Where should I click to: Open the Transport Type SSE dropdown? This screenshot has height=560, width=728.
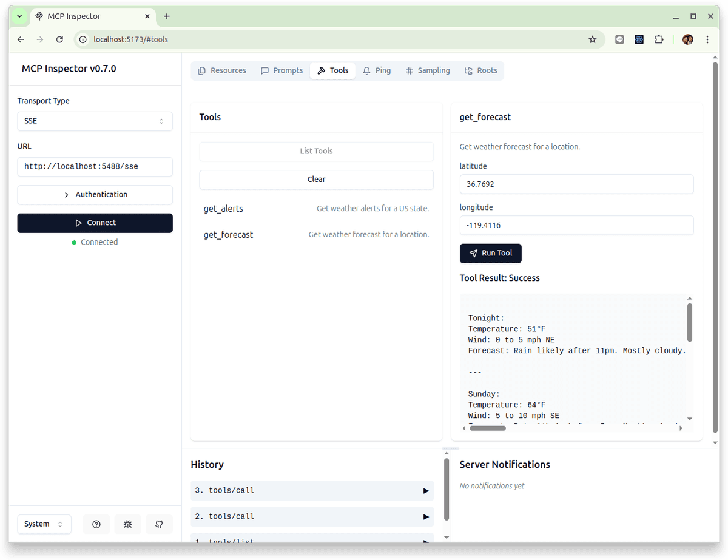pyautogui.click(x=95, y=121)
